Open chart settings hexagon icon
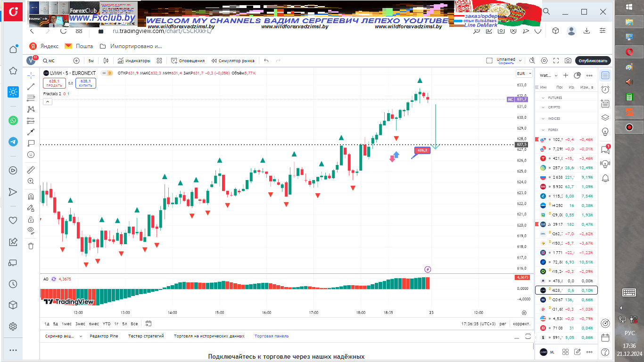The width and height of the screenshot is (644, 362). (x=545, y=61)
